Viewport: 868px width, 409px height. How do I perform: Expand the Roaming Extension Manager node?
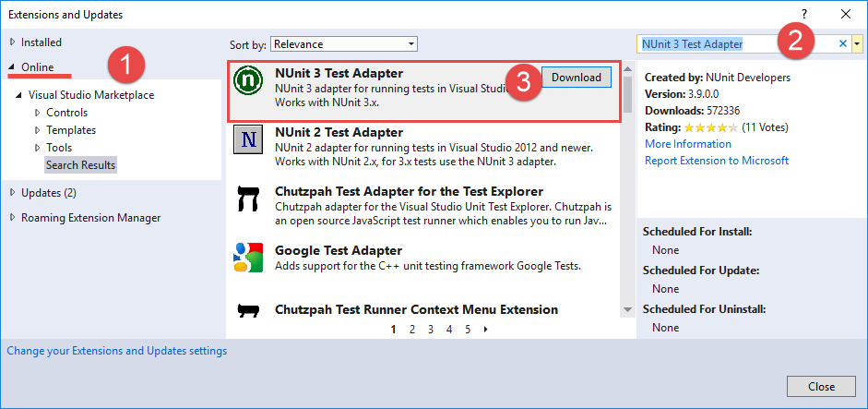coord(12,218)
